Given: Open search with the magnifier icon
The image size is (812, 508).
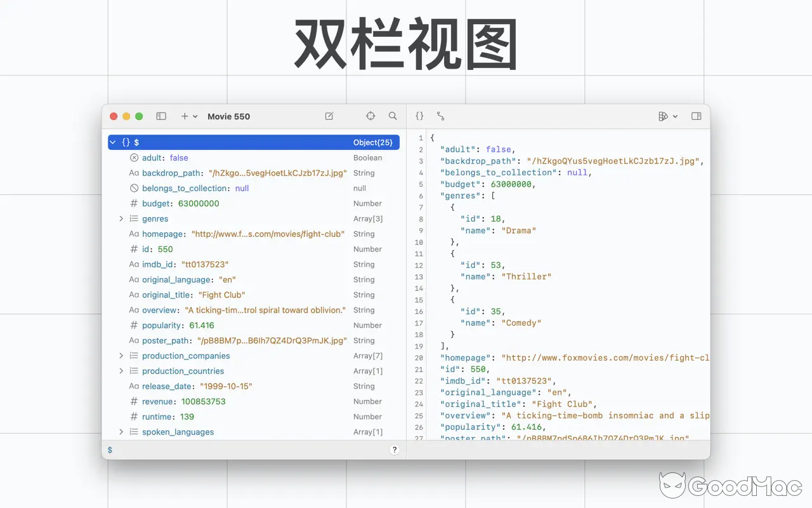Looking at the screenshot, I should coord(393,116).
